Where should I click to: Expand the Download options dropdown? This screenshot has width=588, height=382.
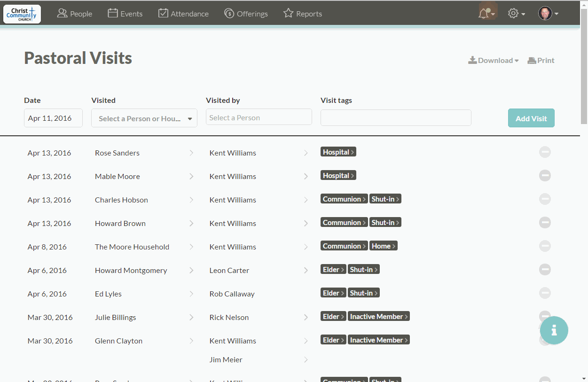[x=494, y=60]
